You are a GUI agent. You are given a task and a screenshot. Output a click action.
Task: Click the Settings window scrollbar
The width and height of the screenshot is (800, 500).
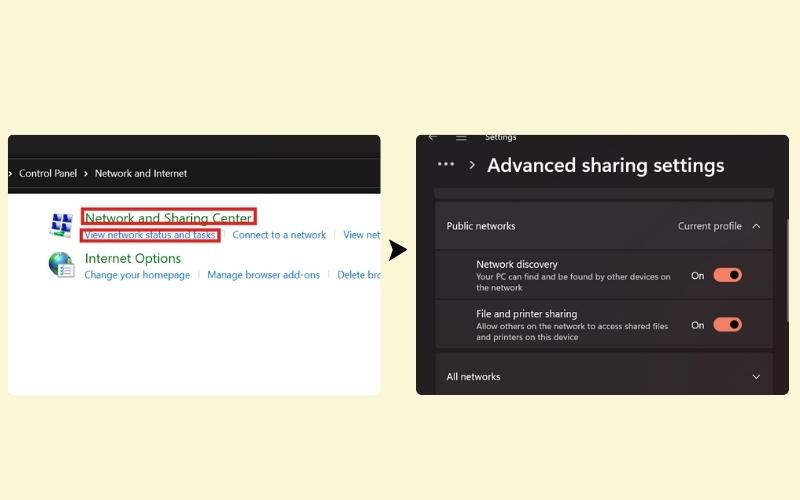787,270
